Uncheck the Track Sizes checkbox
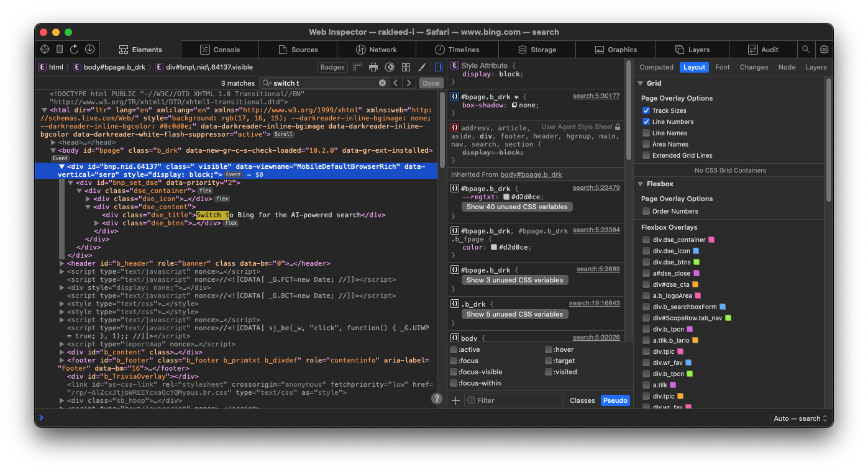The image size is (868, 473). pyautogui.click(x=646, y=110)
